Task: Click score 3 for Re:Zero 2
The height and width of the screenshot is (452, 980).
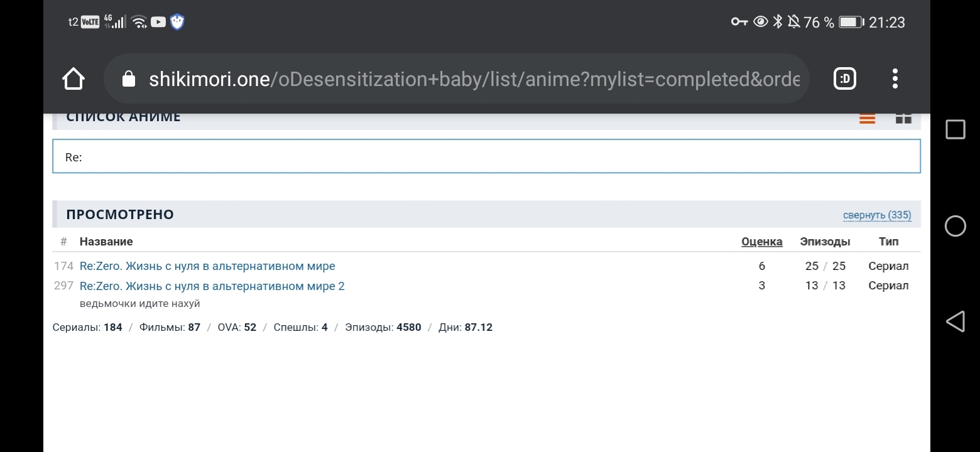Action: click(761, 286)
